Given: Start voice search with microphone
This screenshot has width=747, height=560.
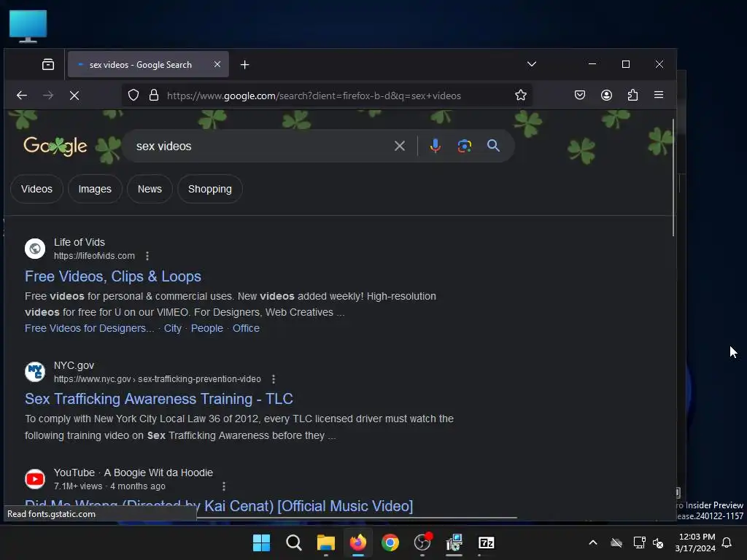Looking at the screenshot, I should 435,146.
